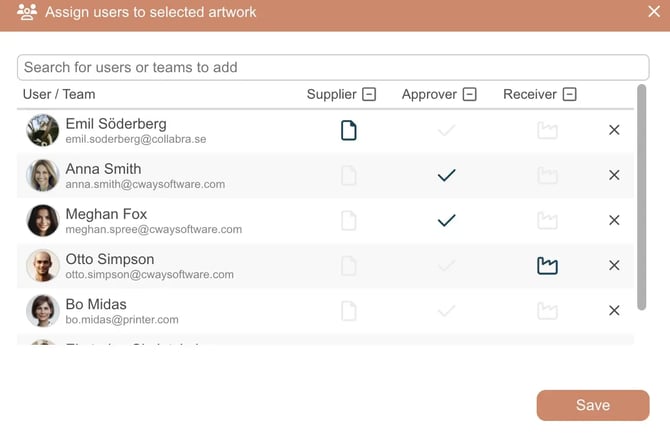Click the Approver column label

coord(429,94)
